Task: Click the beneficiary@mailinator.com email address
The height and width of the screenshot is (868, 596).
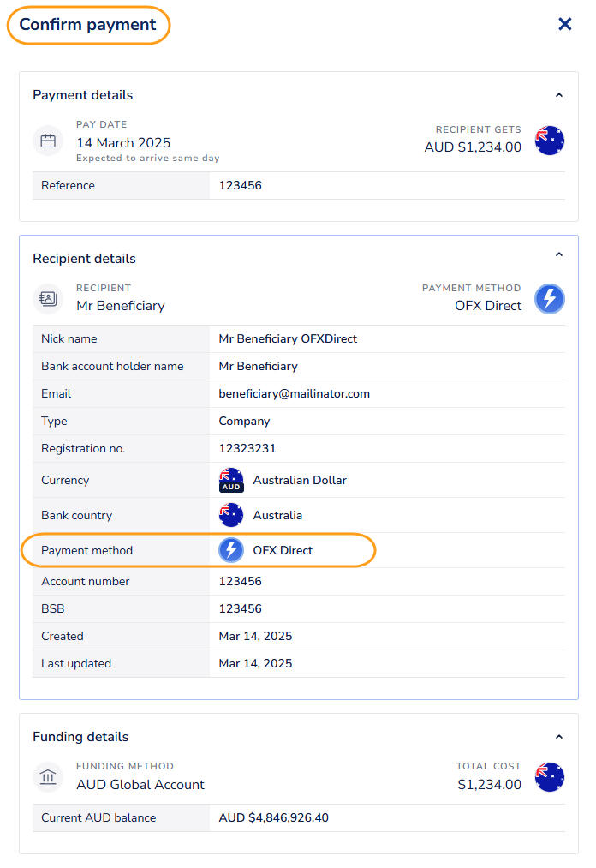Action: coord(294,393)
